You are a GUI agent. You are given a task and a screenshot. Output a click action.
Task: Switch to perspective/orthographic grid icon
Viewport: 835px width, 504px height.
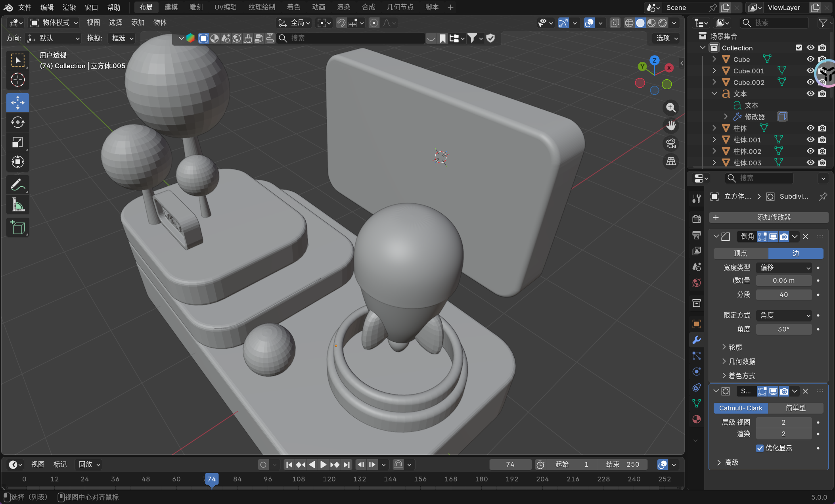[671, 161]
